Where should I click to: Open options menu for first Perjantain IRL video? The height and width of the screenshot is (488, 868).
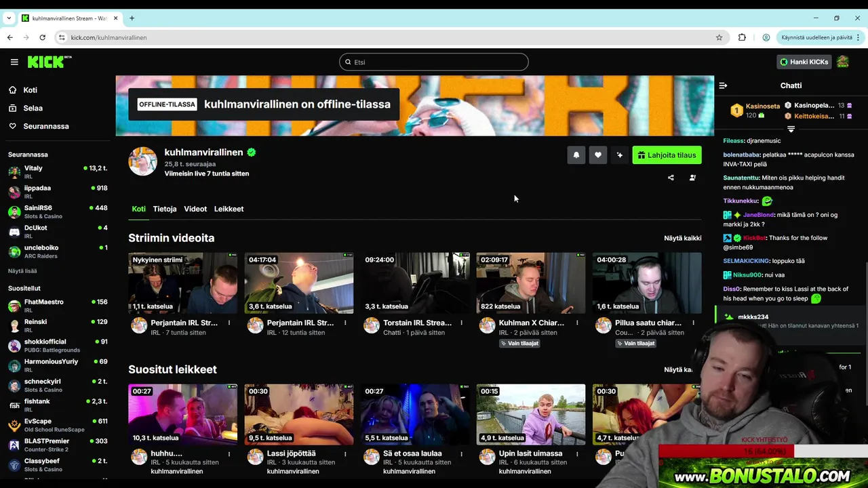click(x=229, y=323)
